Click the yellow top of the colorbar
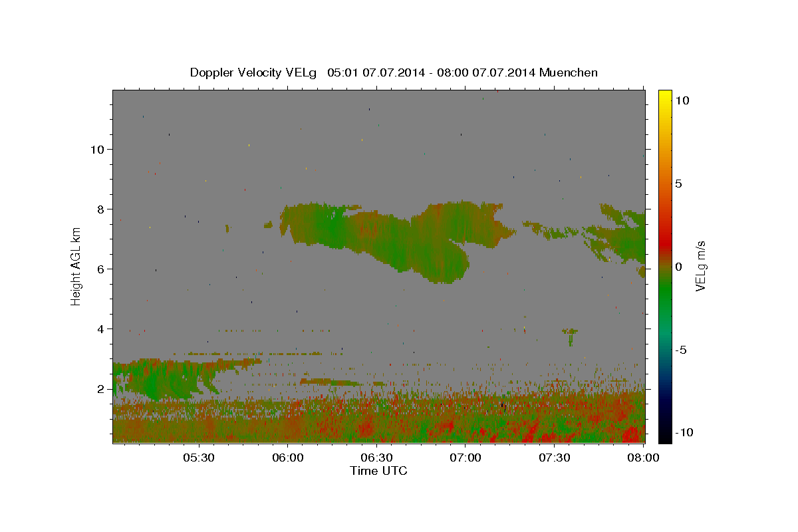The image size is (798, 532). click(664, 96)
